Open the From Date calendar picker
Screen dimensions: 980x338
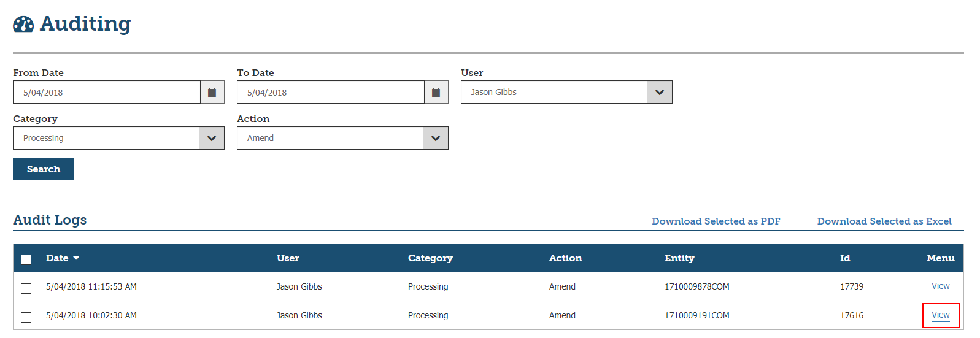pyautogui.click(x=212, y=93)
